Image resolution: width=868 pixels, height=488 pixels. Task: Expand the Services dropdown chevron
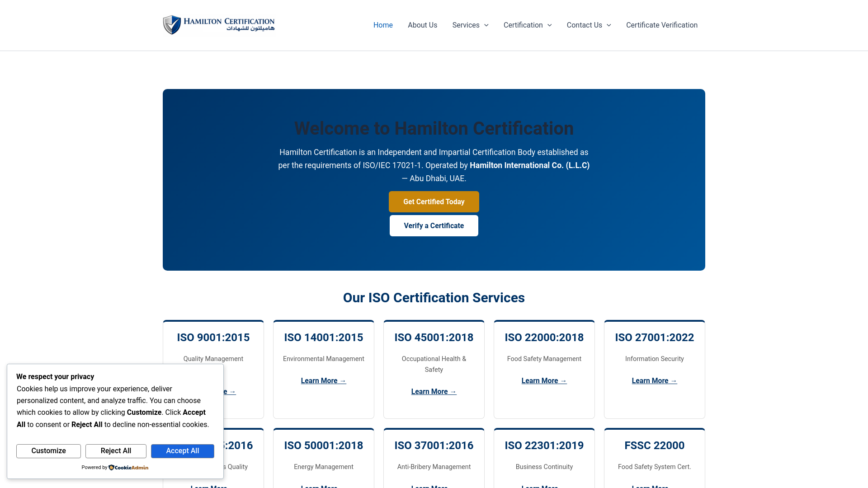click(x=486, y=25)
